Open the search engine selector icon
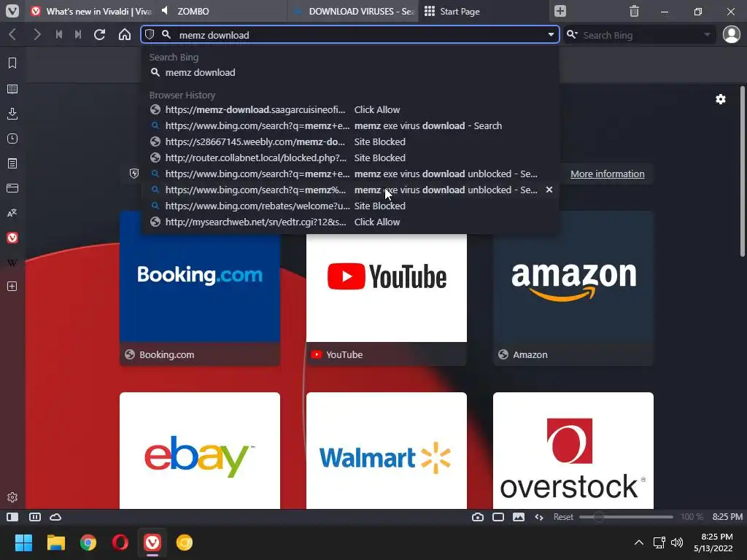The image size is (747, 560). pyautogui.click(x=572, y=35)
